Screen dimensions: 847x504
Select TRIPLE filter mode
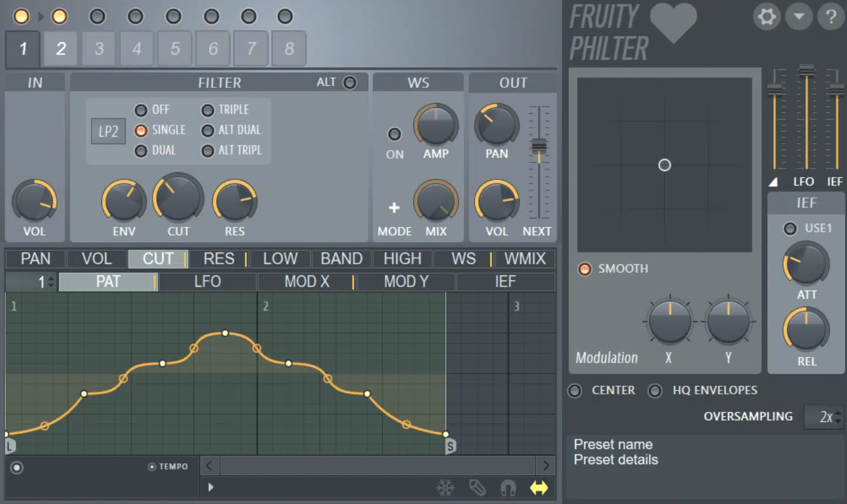click(225, 110)
